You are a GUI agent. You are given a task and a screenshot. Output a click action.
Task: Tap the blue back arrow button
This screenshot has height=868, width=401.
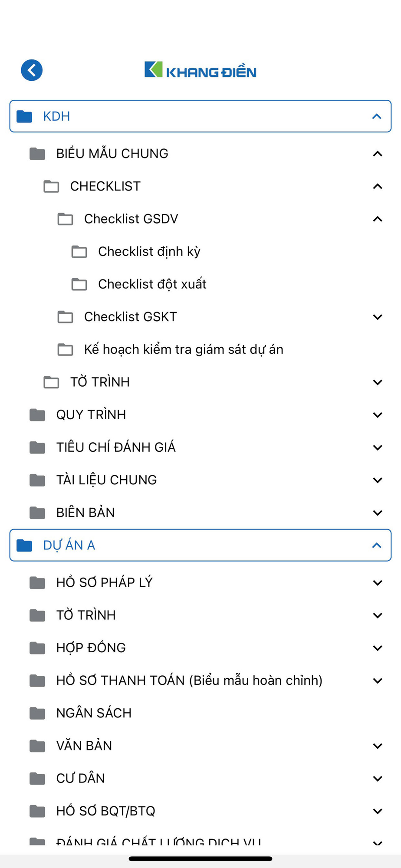point(32,70)
